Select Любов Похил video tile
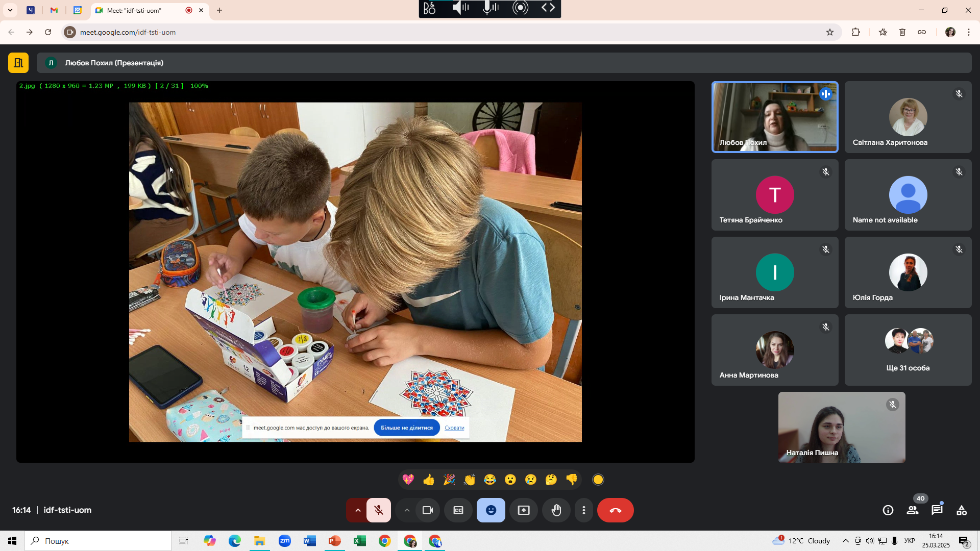 pyautogui.click(x=775, y=117)
